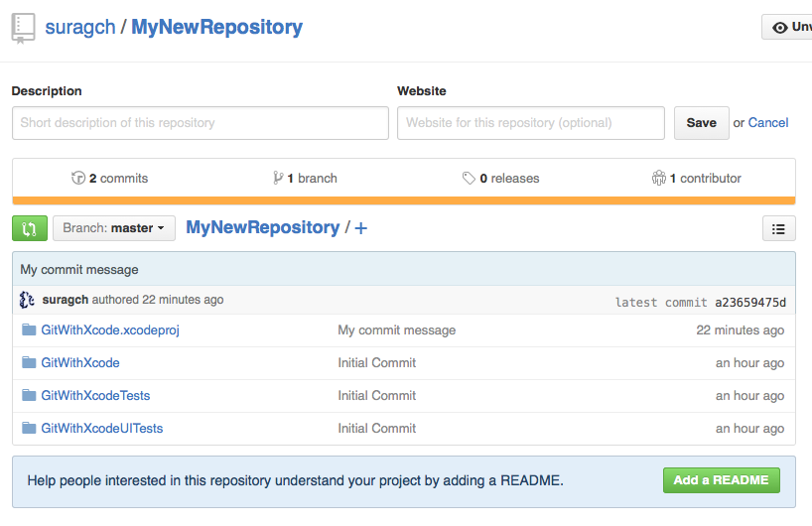The image size is (812, 526).
Task: Open Initial Commit in GitWithXcodeUITests row
Action: (377, 428)
